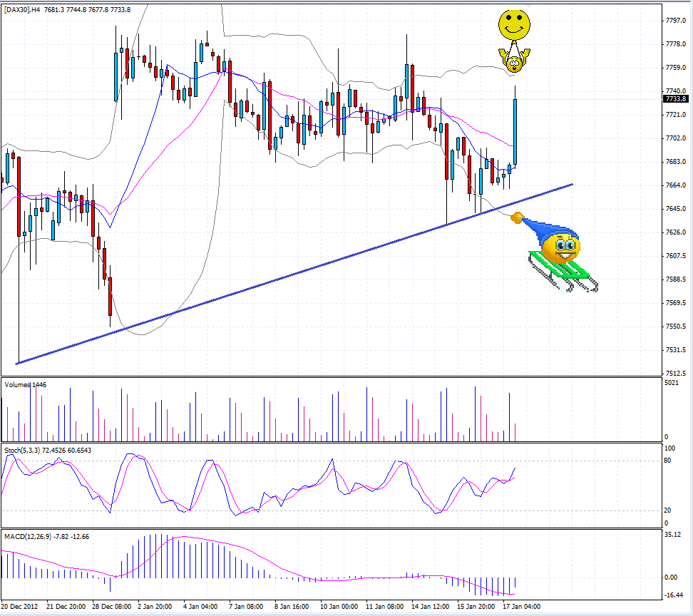Click the 7512.5 price scale value
693x616 pixels.
676,371
